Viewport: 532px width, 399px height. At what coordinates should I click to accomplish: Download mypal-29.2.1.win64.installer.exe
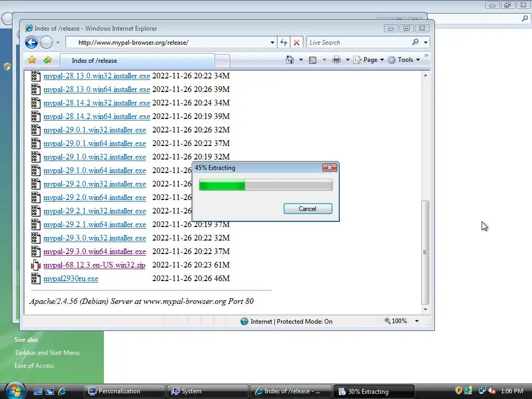coord(95,224)
